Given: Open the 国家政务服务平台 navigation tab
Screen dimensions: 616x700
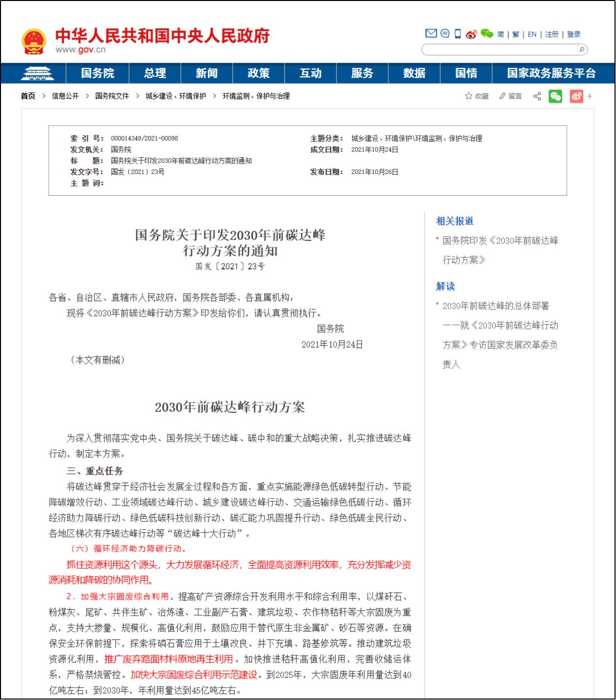Looking at the screenshot, I should pos(551,73).
